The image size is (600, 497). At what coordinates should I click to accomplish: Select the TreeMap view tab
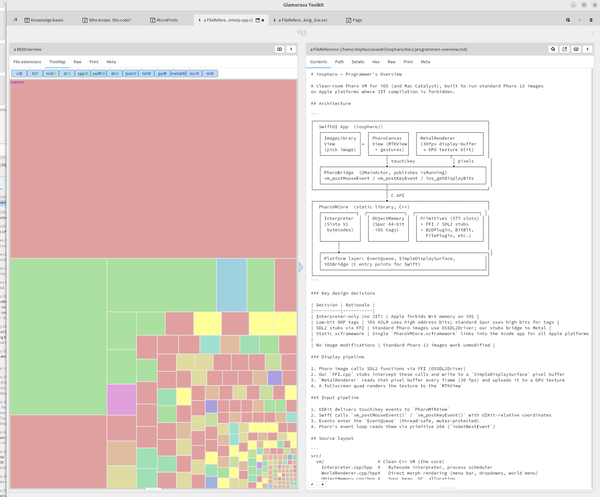(x=57, y=62)
